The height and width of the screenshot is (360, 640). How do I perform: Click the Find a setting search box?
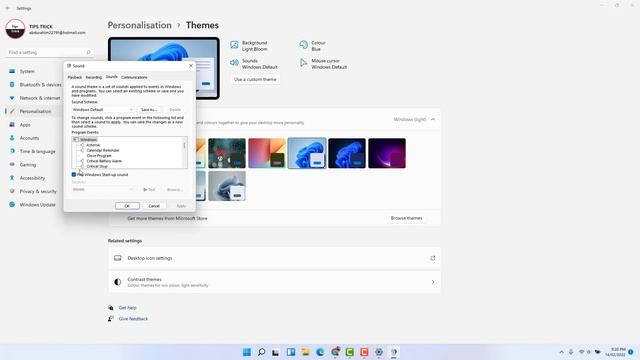pos(50,53)
